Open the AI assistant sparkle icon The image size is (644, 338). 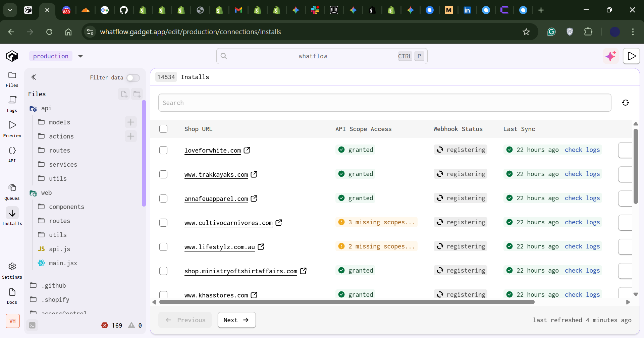611,56
